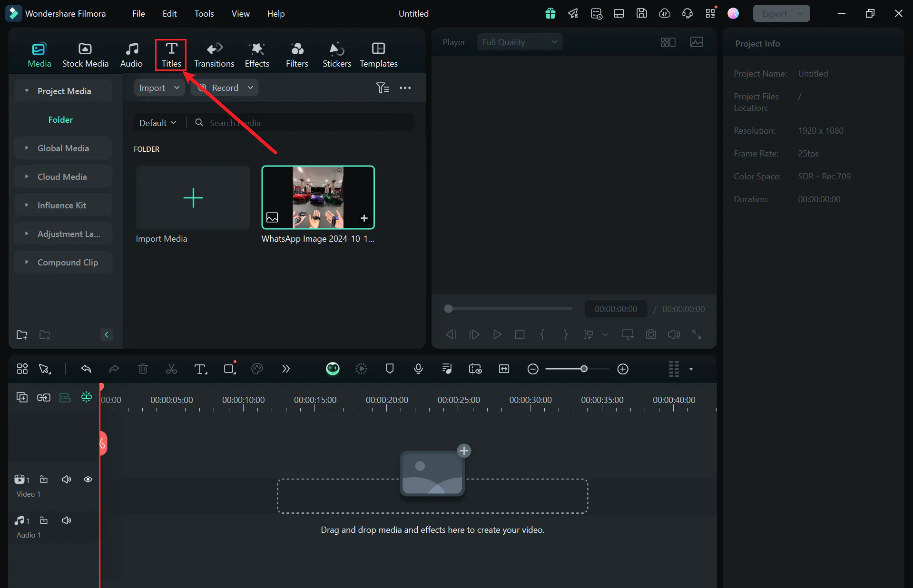Expand Cloud Media

pos(27,176)
